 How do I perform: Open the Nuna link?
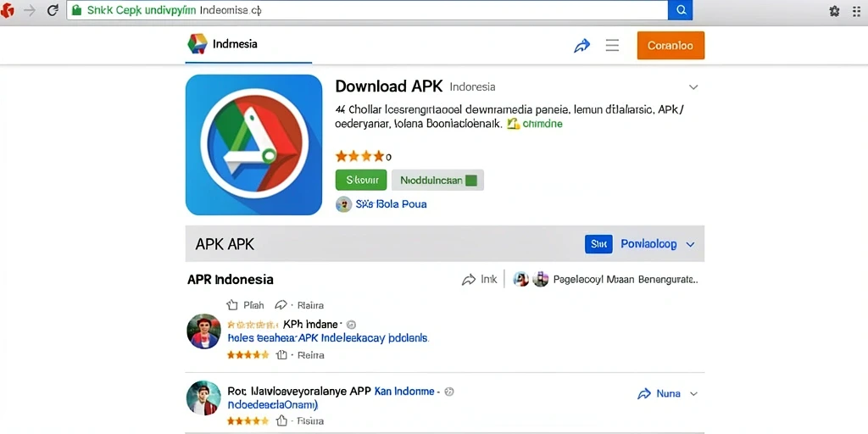pyautogui.click(x=668, y=393)
